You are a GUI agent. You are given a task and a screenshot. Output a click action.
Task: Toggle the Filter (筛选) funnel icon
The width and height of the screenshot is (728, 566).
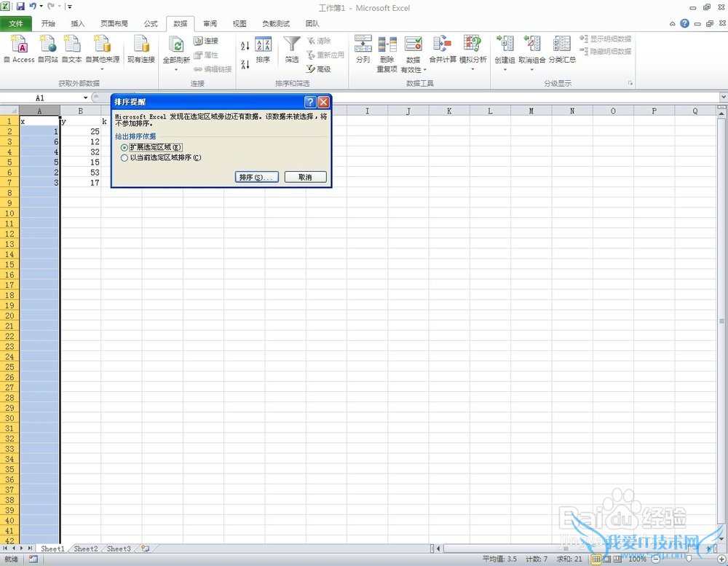(292, 44)
